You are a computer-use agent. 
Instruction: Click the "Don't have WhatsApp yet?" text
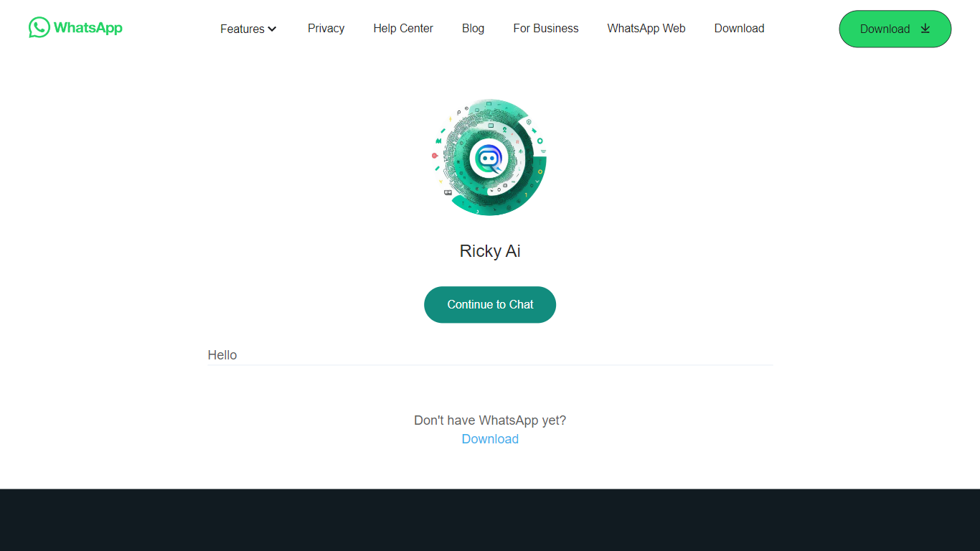490,420
